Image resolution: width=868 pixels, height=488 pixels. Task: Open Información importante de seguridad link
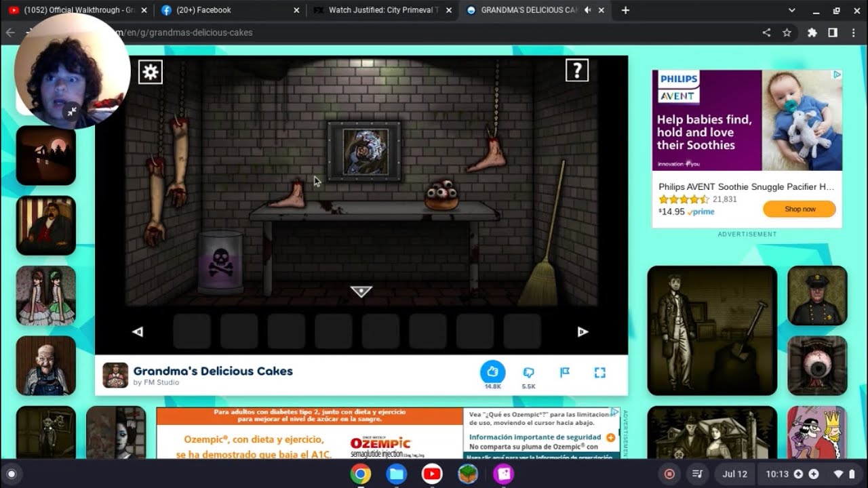click(x=535, y=438)
